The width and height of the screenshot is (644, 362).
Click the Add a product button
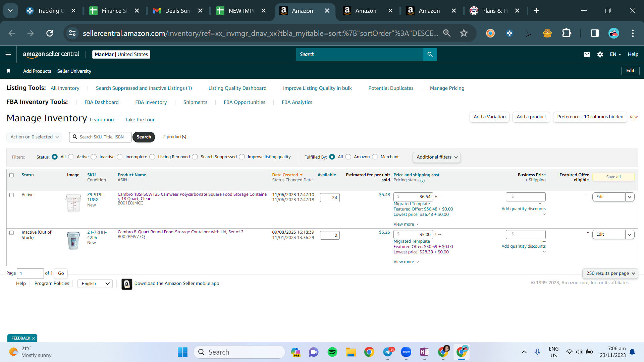(531, 117)
